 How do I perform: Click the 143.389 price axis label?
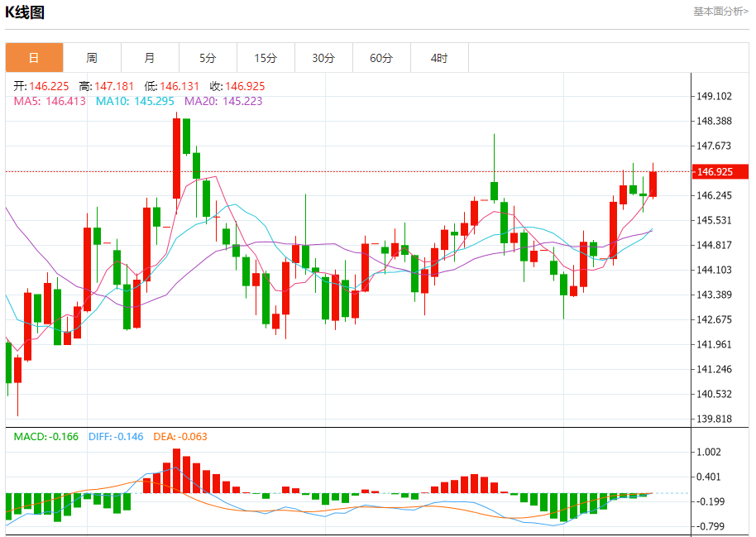(x=714, y=295)
